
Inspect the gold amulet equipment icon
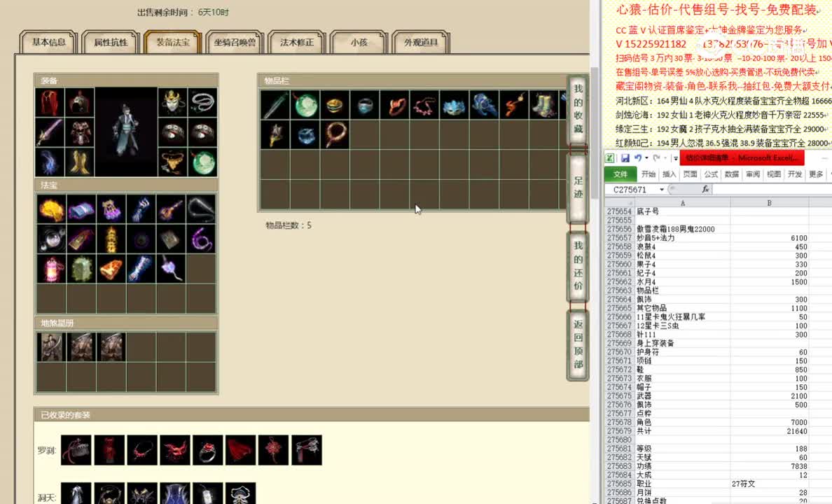(x=173, y=162)
